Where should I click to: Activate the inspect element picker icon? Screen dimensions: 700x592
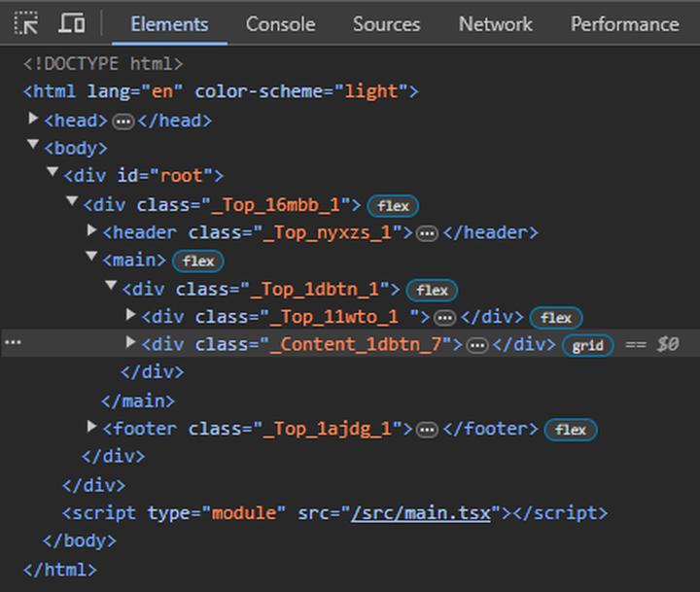click(26, 23)
